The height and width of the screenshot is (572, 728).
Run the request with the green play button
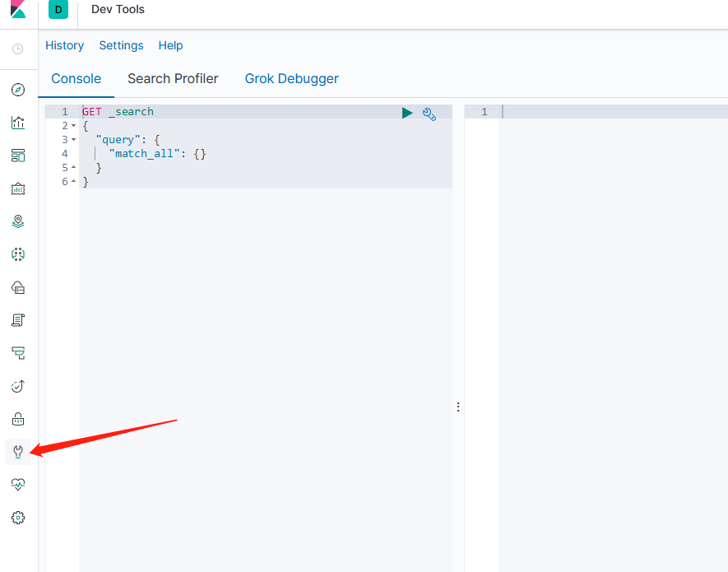pos(407,113)
